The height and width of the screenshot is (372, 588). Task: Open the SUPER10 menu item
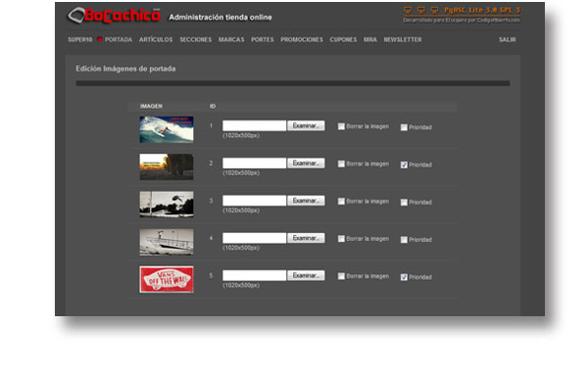[x=80, y=40]
